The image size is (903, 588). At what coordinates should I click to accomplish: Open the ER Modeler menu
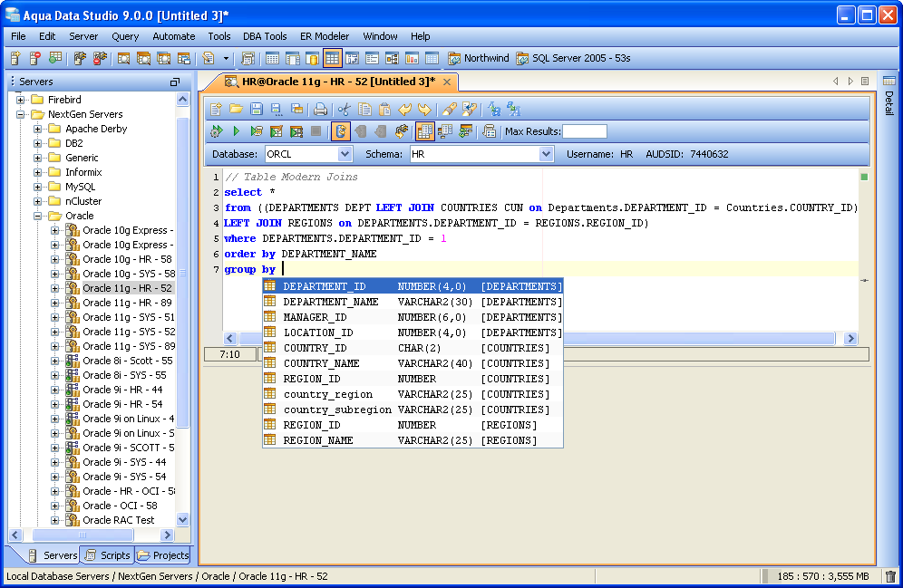325,36
